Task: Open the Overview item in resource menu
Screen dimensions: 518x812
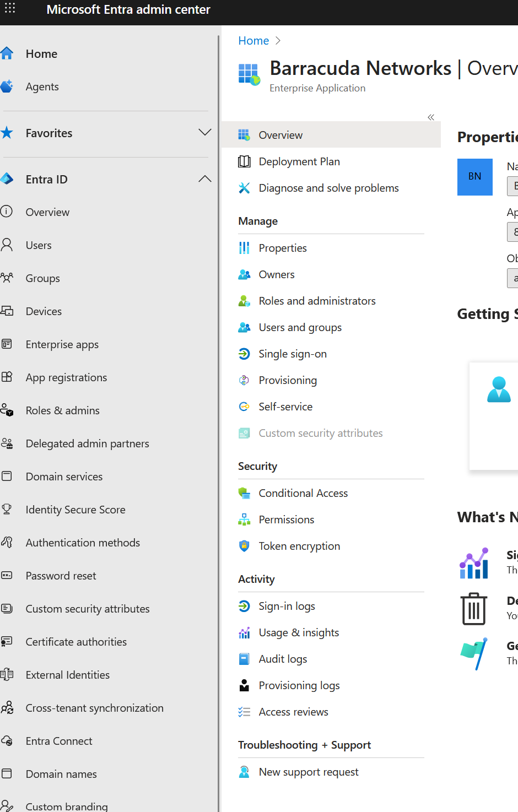Action: pyautogui.click(x=331, y=135)
